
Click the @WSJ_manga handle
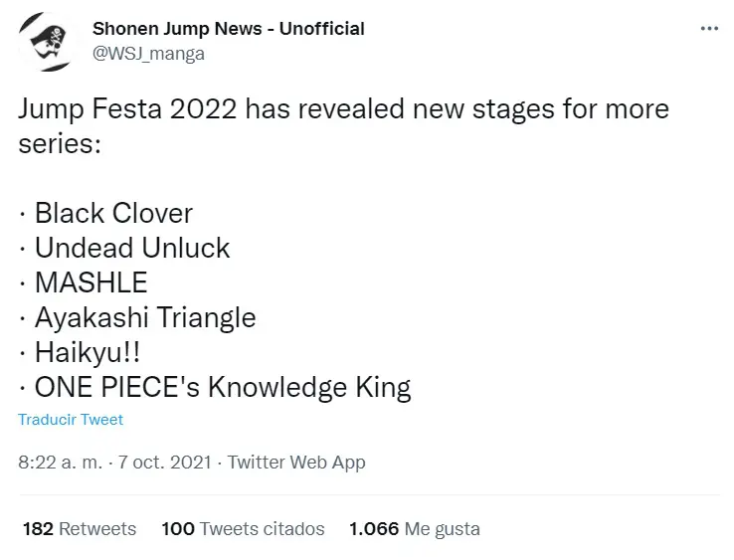[148, 54]
